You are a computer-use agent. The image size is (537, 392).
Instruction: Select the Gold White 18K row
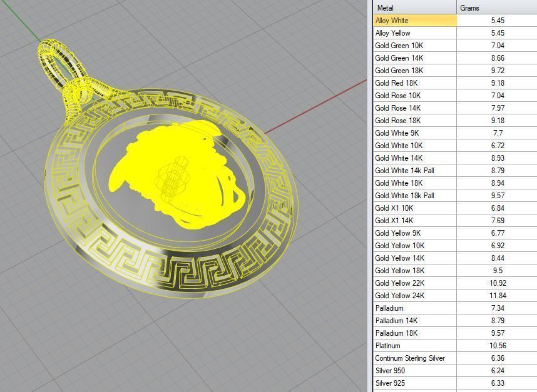click(455, 183)
